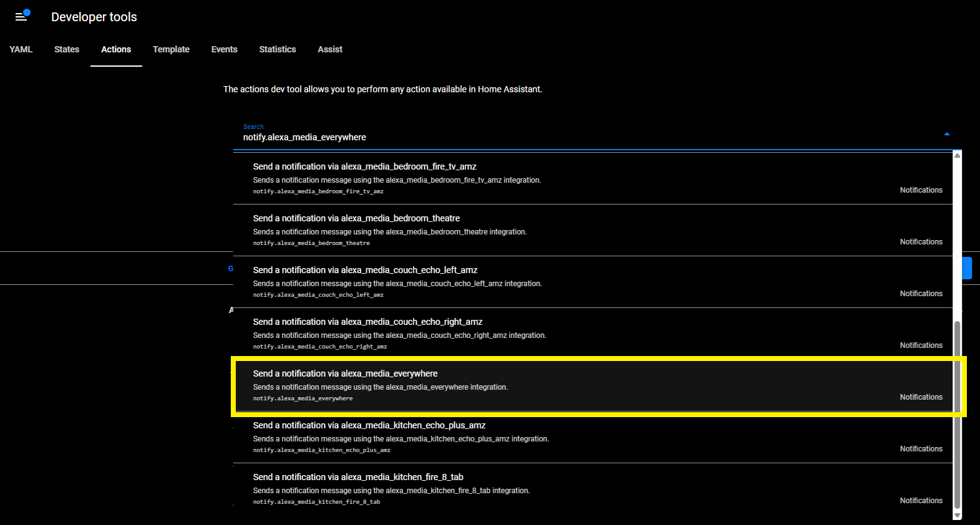Pick the alexa_media_everywhere notification action
Viewport: 980px width, 525px height.
coord(593,385)
